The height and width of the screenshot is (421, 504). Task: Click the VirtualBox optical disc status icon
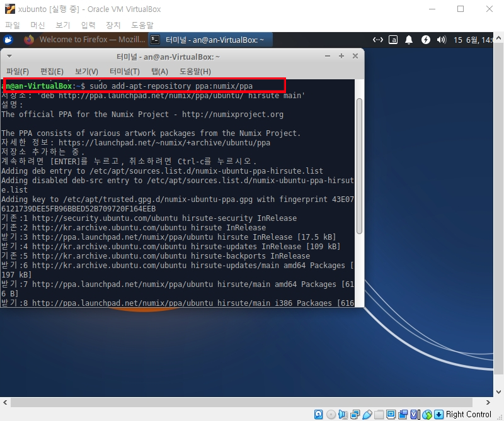click(x=331, y=414)
